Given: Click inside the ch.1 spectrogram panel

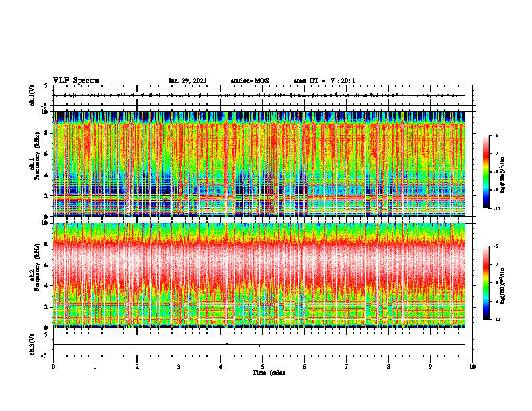Looking at the screenshot, I should coord(259,164).
